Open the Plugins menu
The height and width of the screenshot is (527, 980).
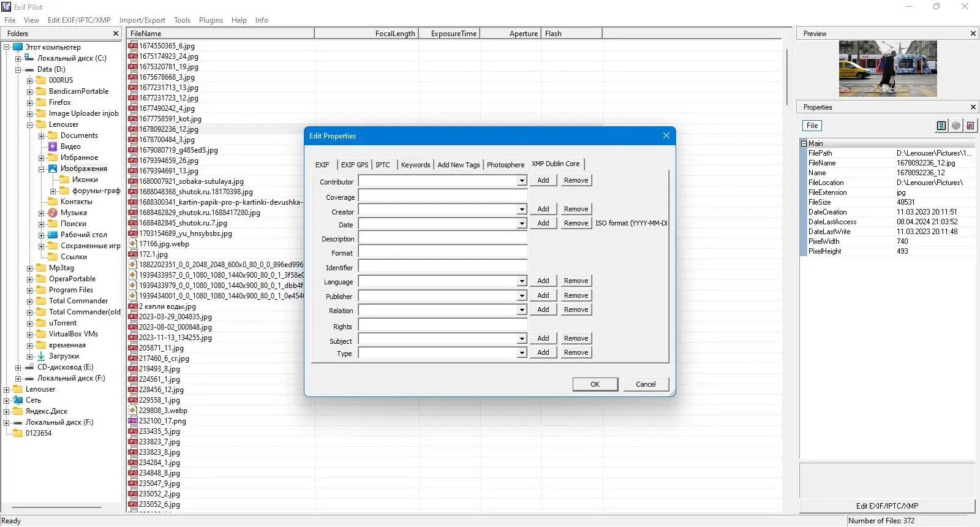coord(211,20)
